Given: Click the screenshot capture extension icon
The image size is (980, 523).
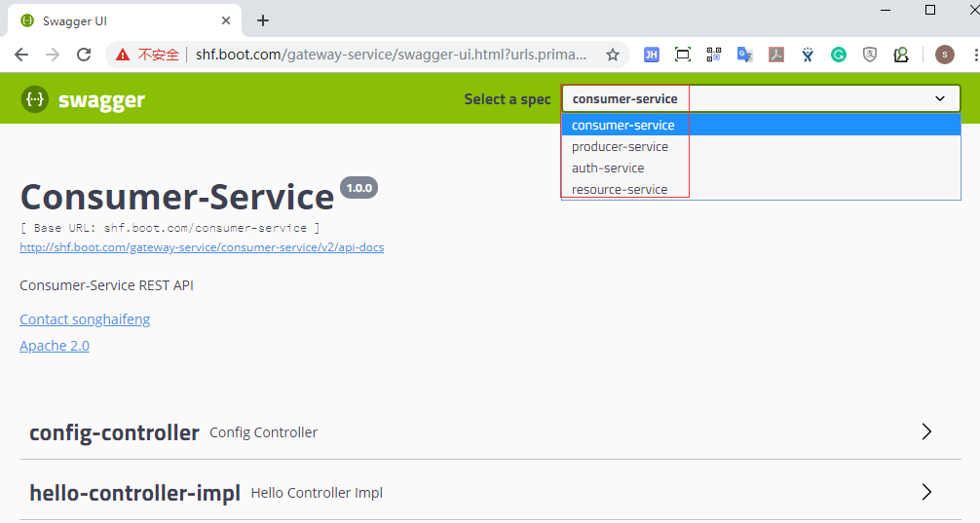Looking at the screenshot, I should (x=683, y=55).
